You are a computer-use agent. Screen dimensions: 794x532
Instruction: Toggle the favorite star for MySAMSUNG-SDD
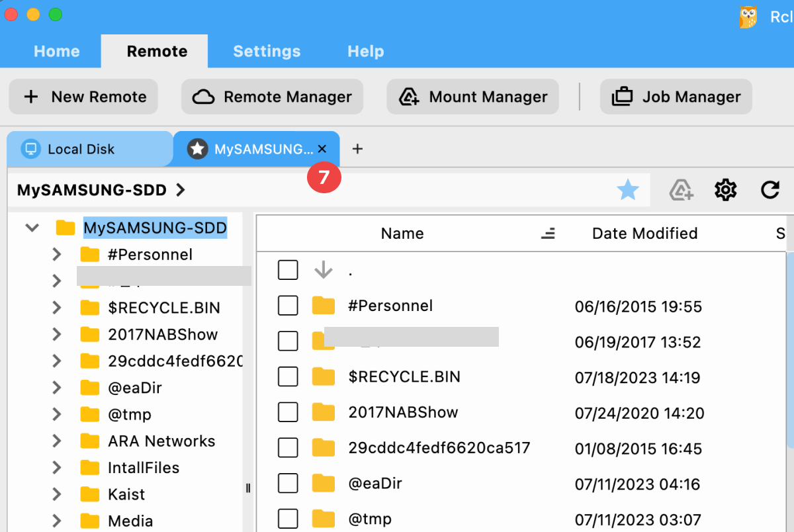pos(628,190)
